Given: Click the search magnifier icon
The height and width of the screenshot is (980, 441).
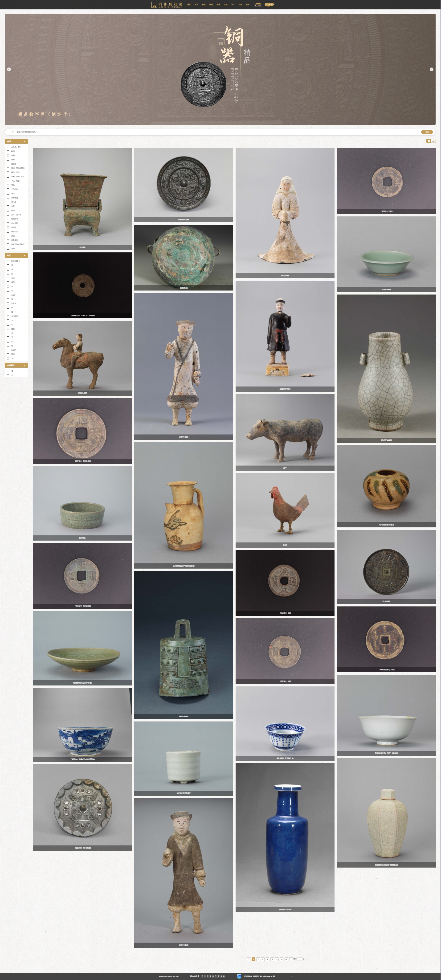Looking at the screenshot, I should (x=13, y=132).
